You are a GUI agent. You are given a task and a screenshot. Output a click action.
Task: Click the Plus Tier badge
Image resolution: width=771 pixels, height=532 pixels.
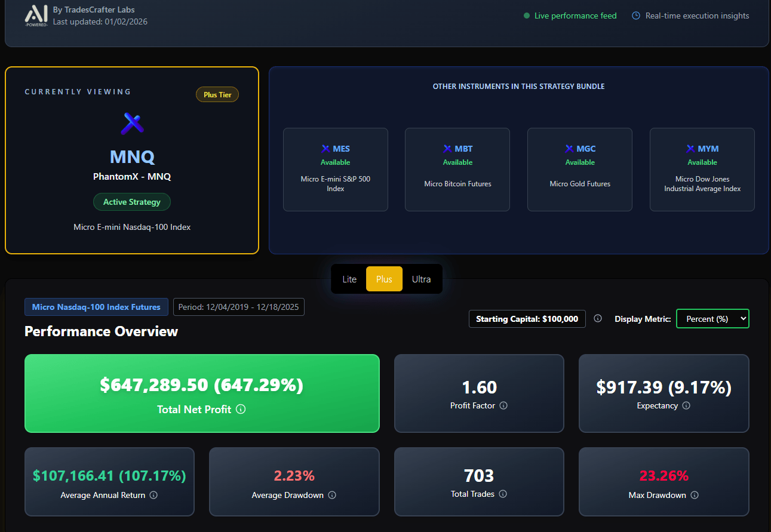pyautogui.click(x=217, y=94)
